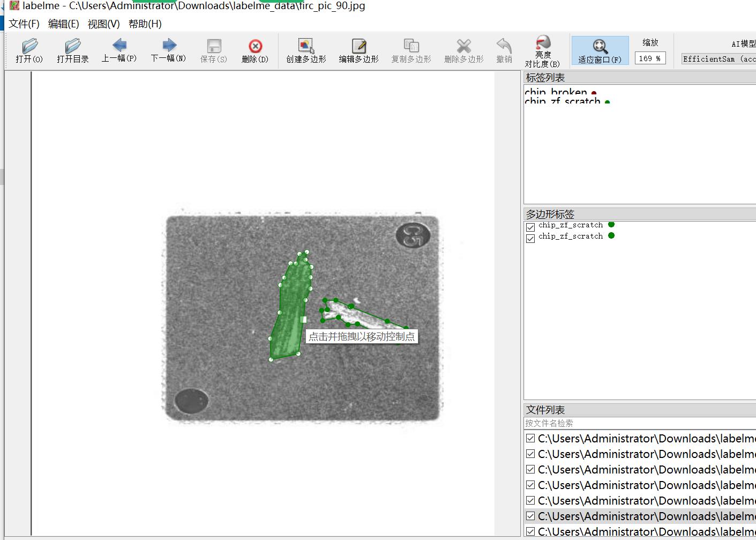Open the AI model EfficientSam dropdown
This screenshot has height=540, width=756.
pos(718,59)
